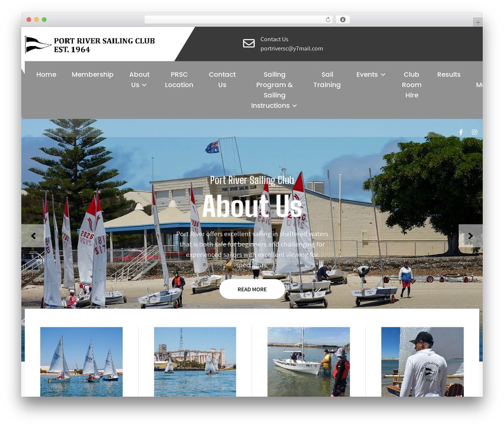Open thumbnail of man in white shirt
Viewport: 504px width, 427px height.
[422, 362]
